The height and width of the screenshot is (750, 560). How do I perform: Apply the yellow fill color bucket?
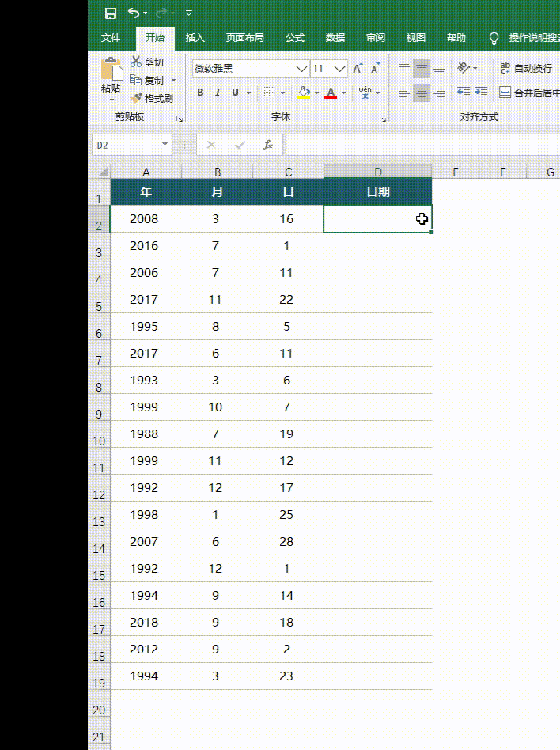(x=305, y=93)
